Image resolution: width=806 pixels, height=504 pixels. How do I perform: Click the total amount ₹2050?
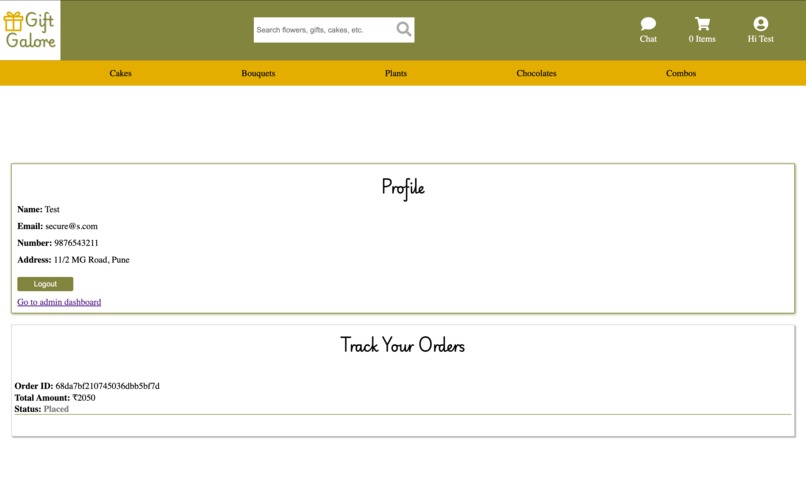[x=84, y=398]
